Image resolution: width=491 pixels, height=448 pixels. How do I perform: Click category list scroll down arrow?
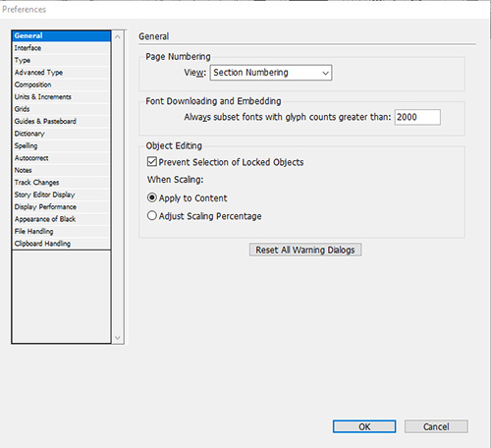click(x=118, y=338)
